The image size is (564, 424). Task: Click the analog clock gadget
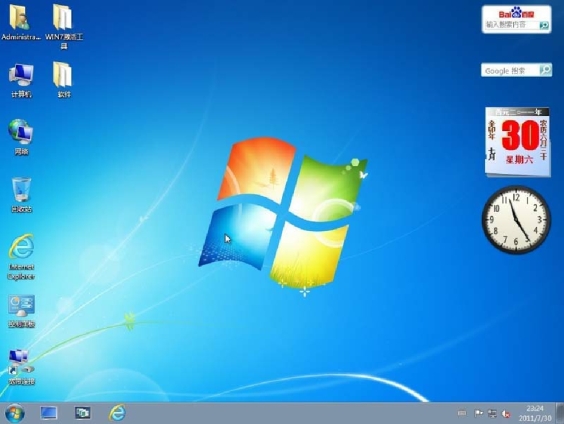pyautogui.click(x=516, y=220)
